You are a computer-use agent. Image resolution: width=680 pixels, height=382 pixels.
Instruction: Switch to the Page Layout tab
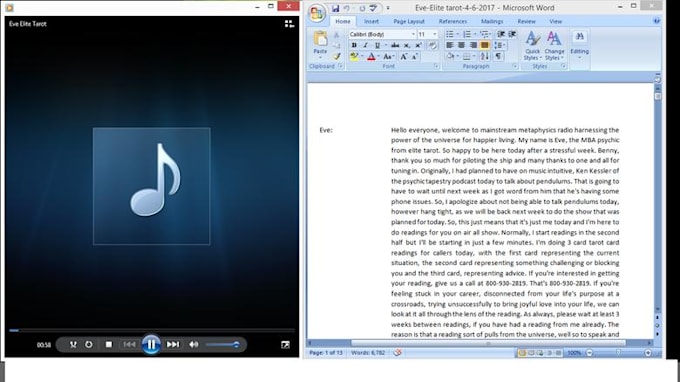pos(409,21)
